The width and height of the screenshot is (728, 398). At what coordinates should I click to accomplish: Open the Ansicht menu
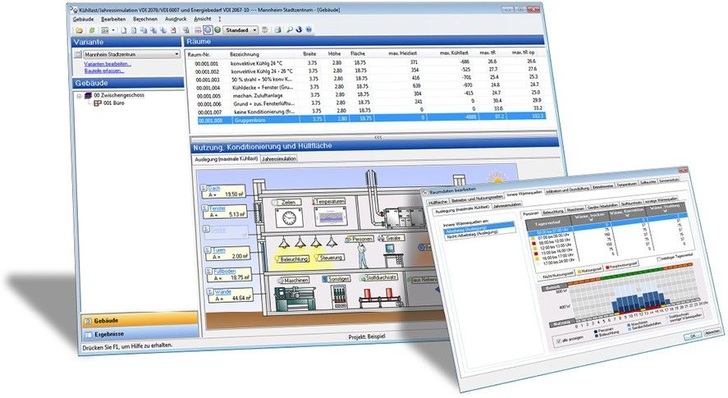(x=202, y=19)
